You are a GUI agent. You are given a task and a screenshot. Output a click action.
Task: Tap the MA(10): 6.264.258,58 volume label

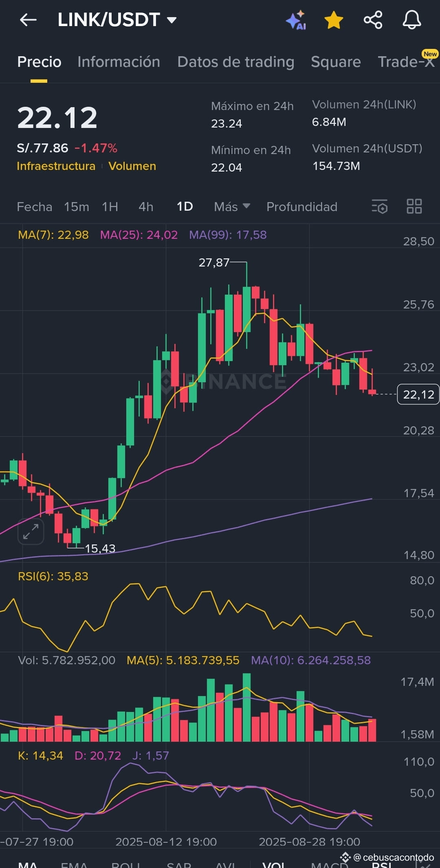click(x=311, y=660)
